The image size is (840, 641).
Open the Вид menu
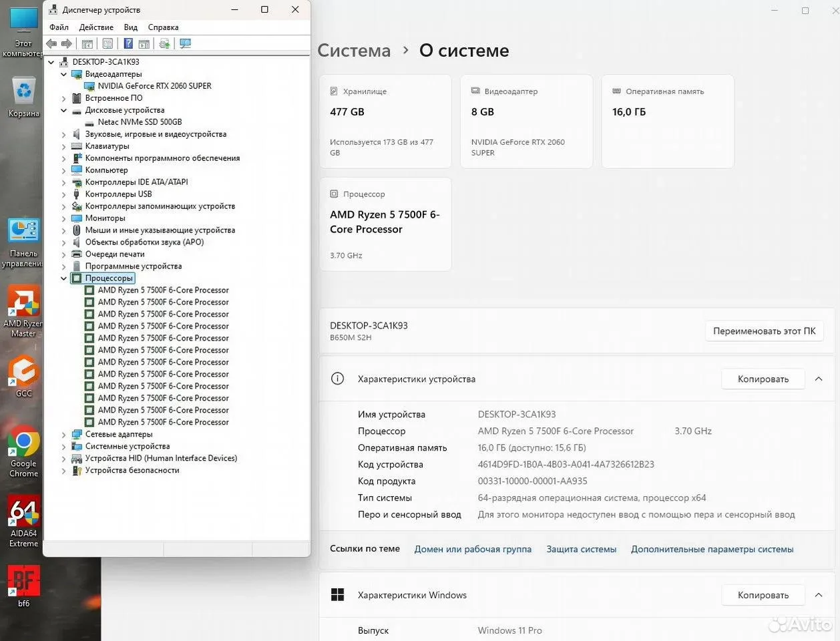coord(131,27)
